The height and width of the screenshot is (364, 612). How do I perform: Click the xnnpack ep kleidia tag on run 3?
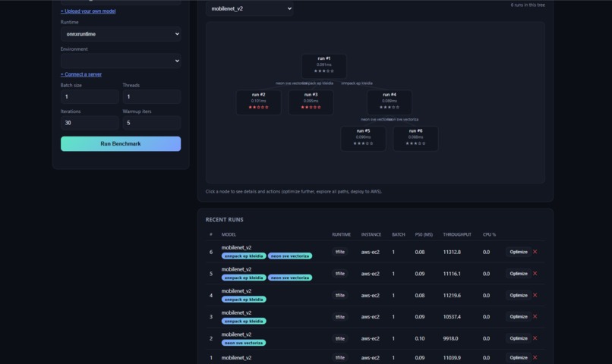click(244, 321)
